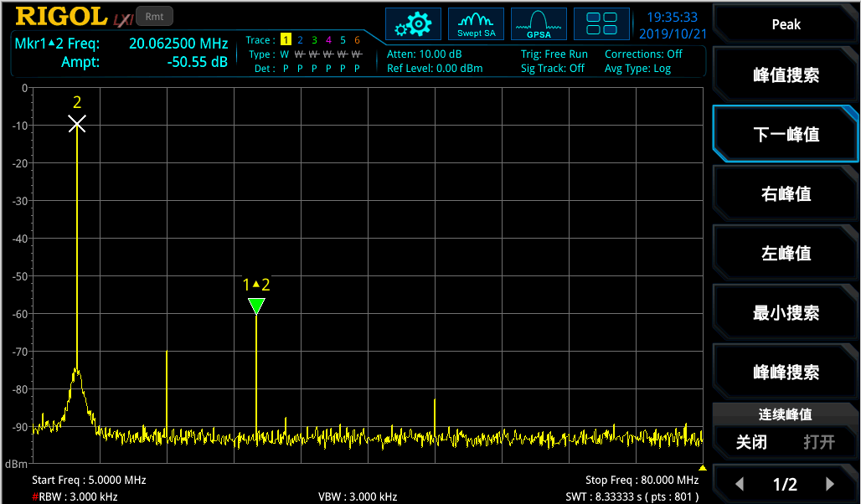This screenshot has height=504, width=861.
Task: Select the Swept SA measurement mode
Action: tap(476, 23)
